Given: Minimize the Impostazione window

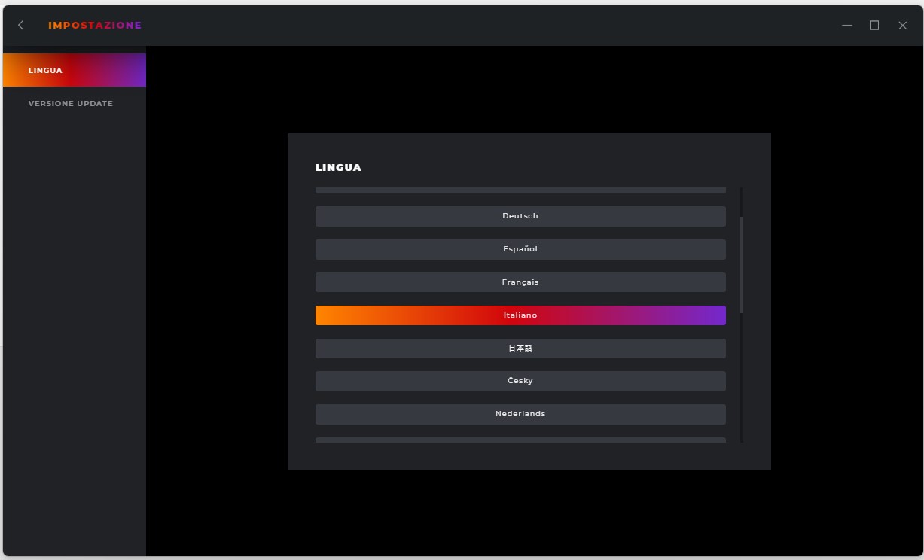Looking at the screenshot, I should pos(847,26).
